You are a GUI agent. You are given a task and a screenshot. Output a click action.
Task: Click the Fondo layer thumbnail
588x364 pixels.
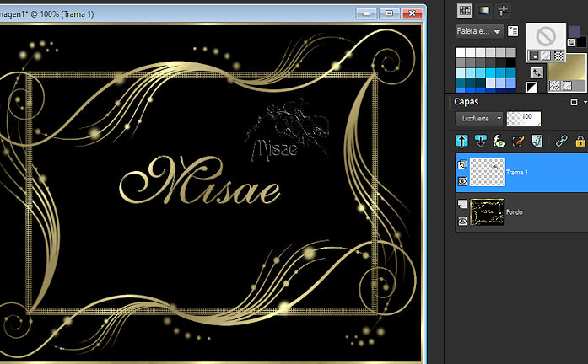point(487,212)
